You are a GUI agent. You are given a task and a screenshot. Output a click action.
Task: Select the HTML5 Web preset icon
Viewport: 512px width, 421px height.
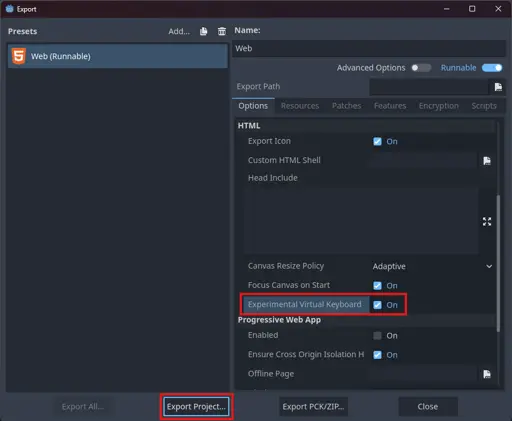click(19, 56)
